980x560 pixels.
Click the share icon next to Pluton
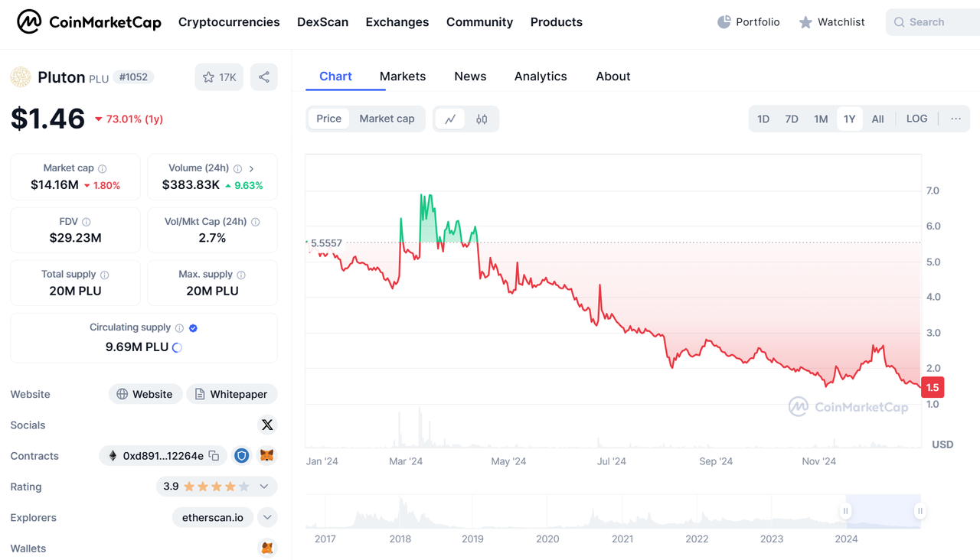pos(264,77)
